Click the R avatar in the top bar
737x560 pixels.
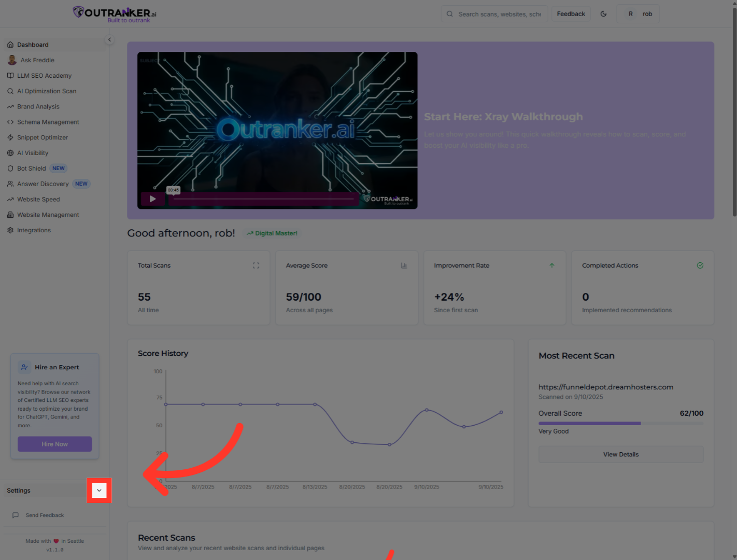(631, 14)
